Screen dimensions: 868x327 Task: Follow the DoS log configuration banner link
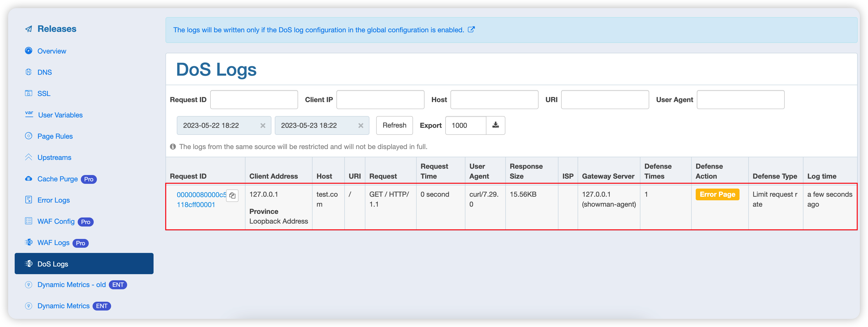(x=318, y=30)
